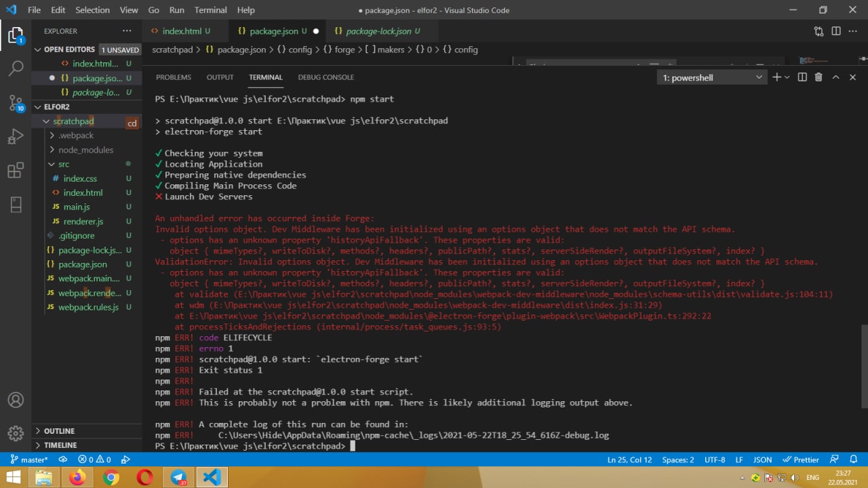Open index.css in the explorer tree
The width and height of the screenshot is (868, 488).
click(x=80, y=178)
